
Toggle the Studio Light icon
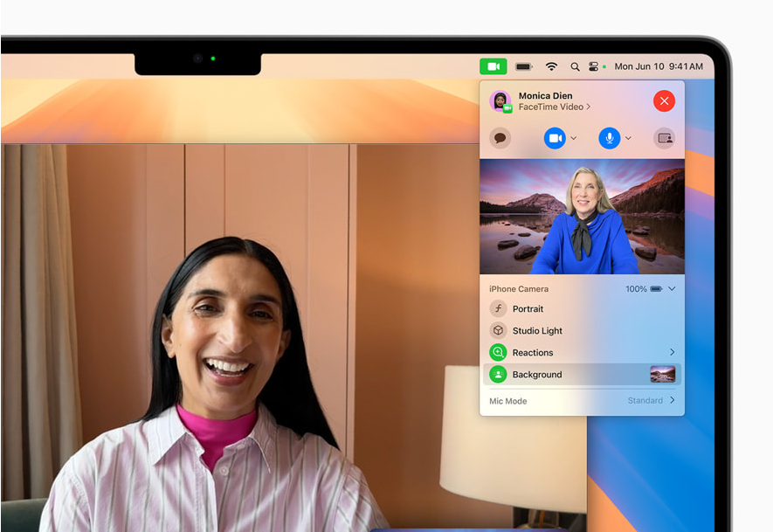click(498, 330)
